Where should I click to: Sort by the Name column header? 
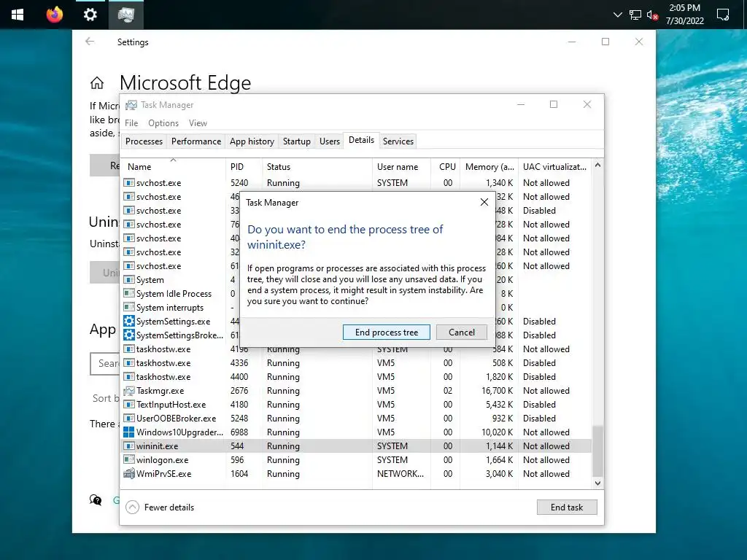click(x=172, y=166)
